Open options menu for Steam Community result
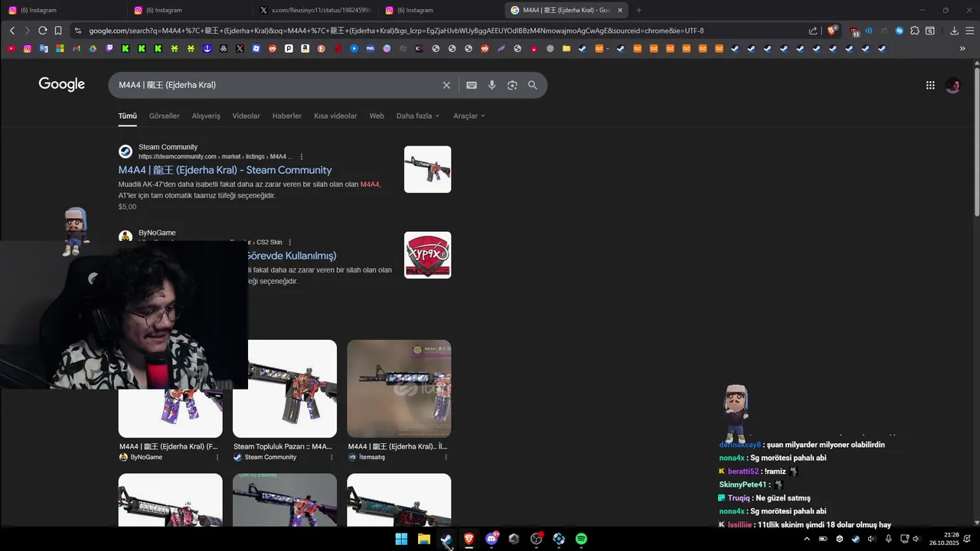Viewport: 980px width, 551px height. (302, 157)
